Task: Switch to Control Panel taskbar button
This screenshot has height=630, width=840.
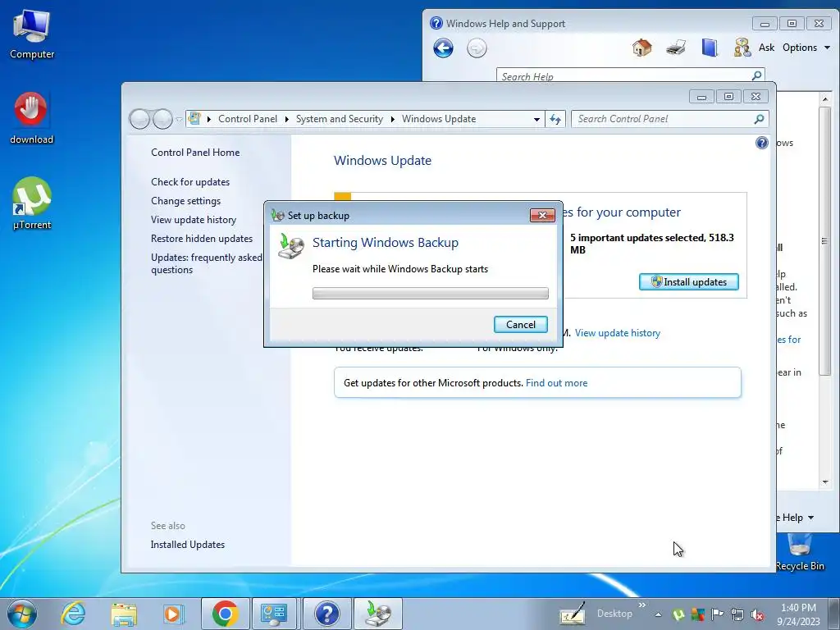Action: tap(274, 614)
